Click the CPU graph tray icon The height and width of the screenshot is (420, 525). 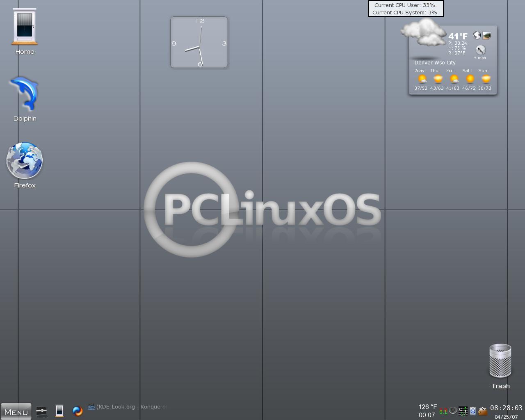click(463, 411)
